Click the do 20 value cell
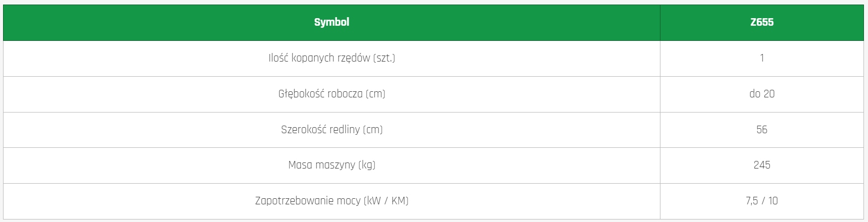The height and width of the screenshot is (222, 868). coord(762,94)
